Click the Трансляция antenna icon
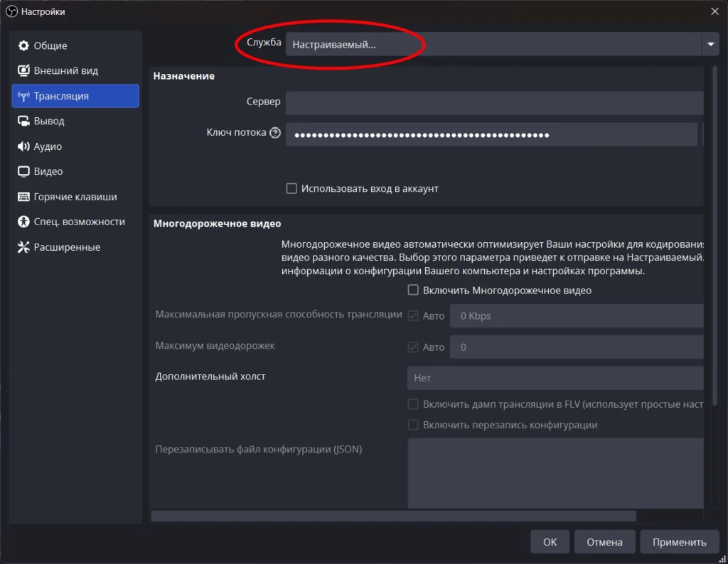The width and height of the screenshot is (728, 564). point(24,96)
